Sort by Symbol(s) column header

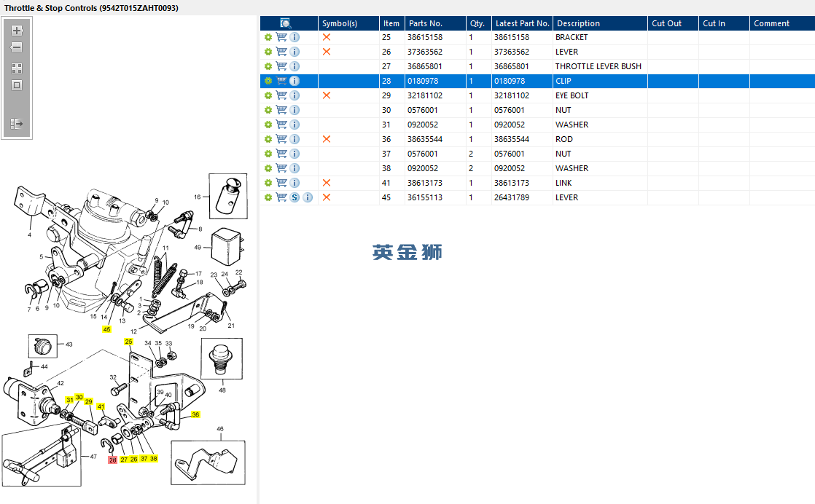[x=348, y=23]
